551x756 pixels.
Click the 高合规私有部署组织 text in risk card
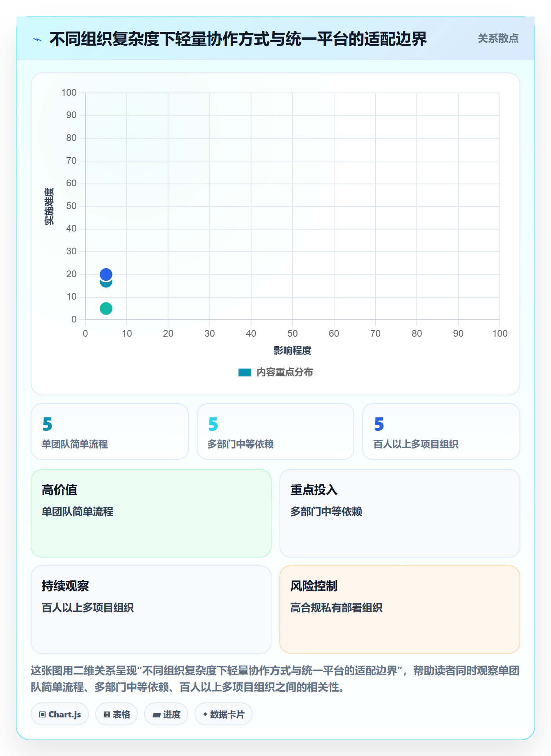pos(337,608)
